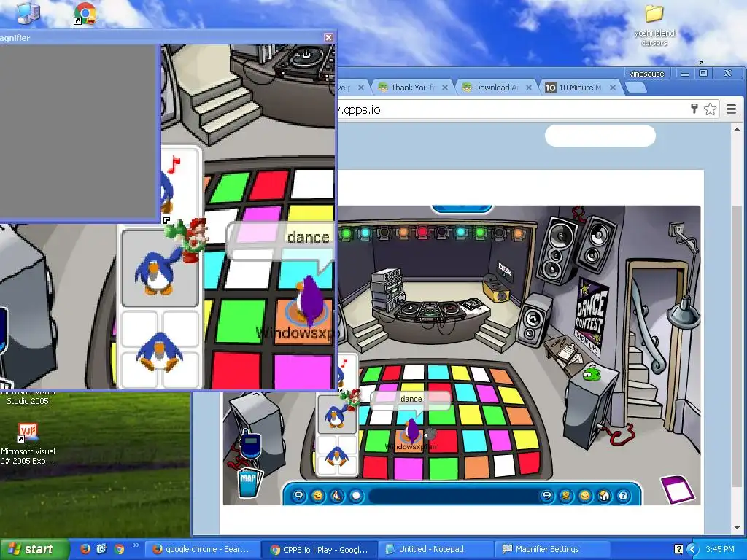Screen dimensions: 747x560
Task: Click the green puffle on the speaker
Action: click(591, 373)
